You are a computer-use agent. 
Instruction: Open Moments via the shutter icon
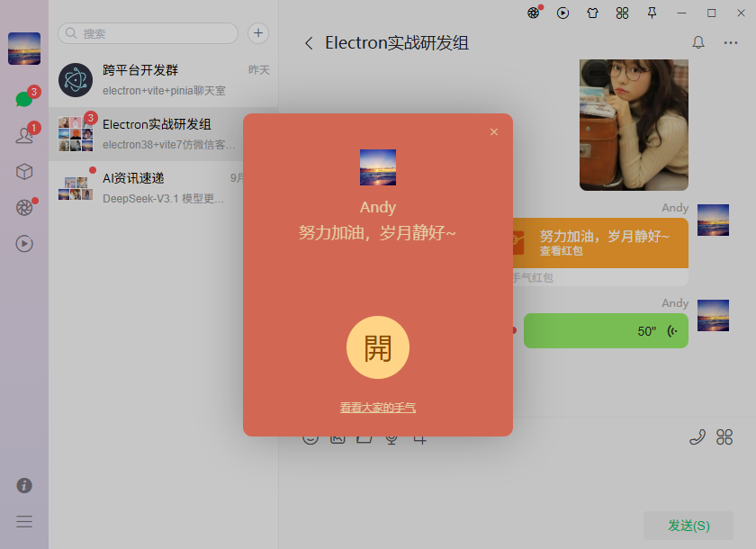click(24, 206)
